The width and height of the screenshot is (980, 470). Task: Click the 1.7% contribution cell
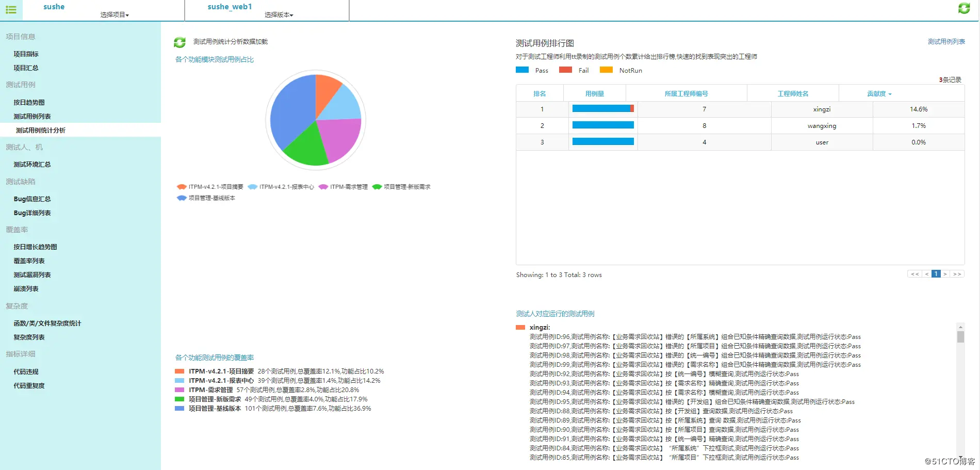coord(919,126)
